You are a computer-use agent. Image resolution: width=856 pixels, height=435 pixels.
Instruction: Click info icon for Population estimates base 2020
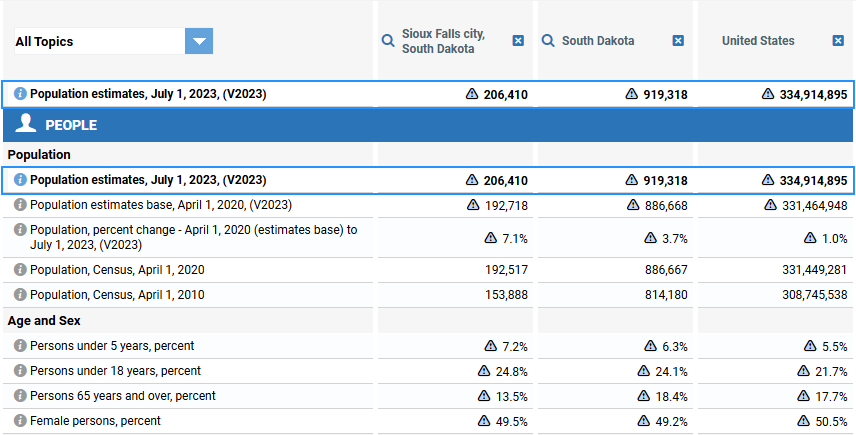tap(20, 205)
